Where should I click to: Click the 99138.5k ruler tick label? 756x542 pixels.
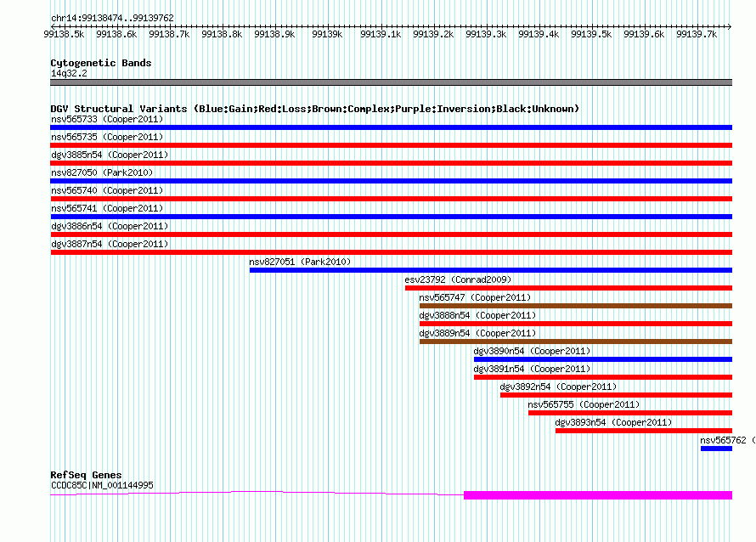(64, 34)
